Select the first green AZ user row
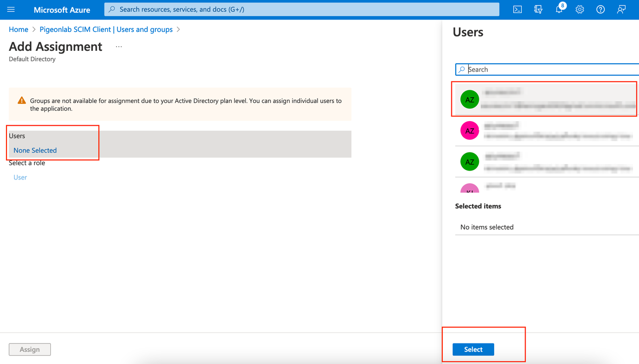The width and height of the screenshot is (639, 364). tap(547, 100)
